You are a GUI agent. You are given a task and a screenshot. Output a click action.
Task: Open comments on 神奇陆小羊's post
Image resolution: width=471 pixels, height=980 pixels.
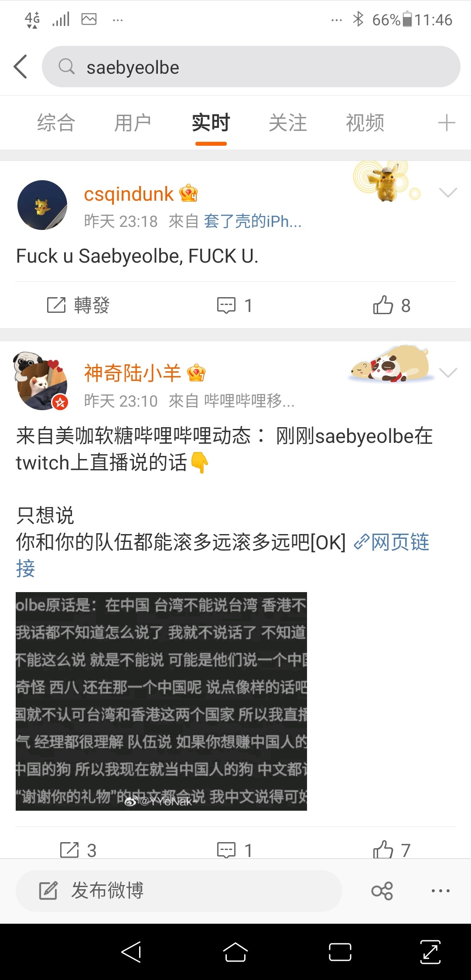click(235, 850)
